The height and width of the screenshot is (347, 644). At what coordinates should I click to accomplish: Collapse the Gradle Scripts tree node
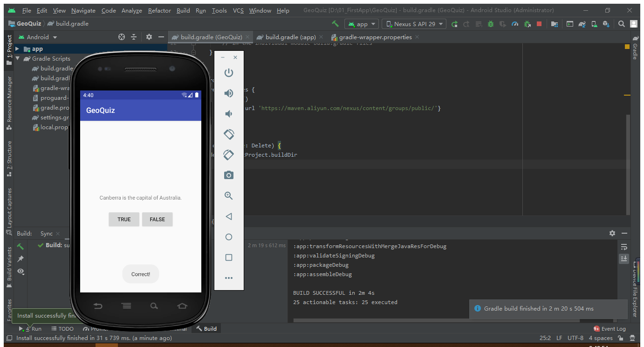[18, 58]
